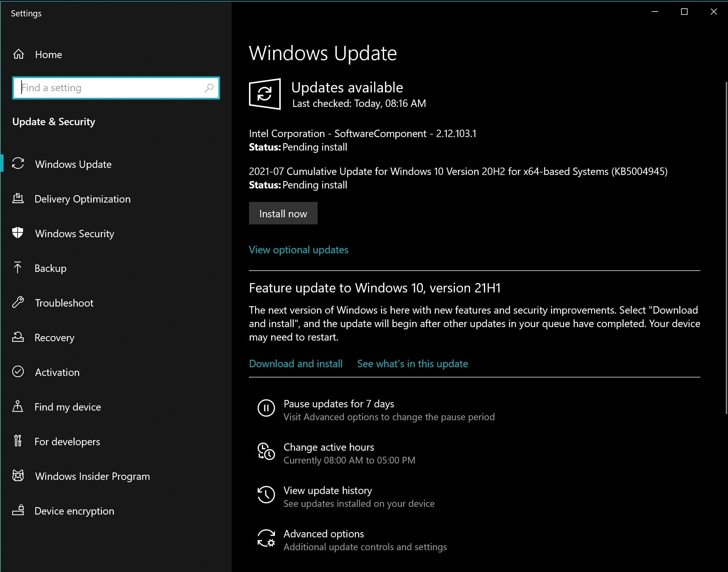728x572 pixels.
Task: Click the Troubleshoot wrench icon
Action: [x=18, y=302]
